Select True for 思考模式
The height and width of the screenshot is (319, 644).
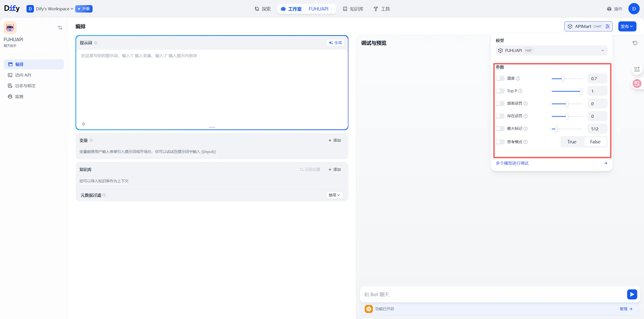[572, 142]
